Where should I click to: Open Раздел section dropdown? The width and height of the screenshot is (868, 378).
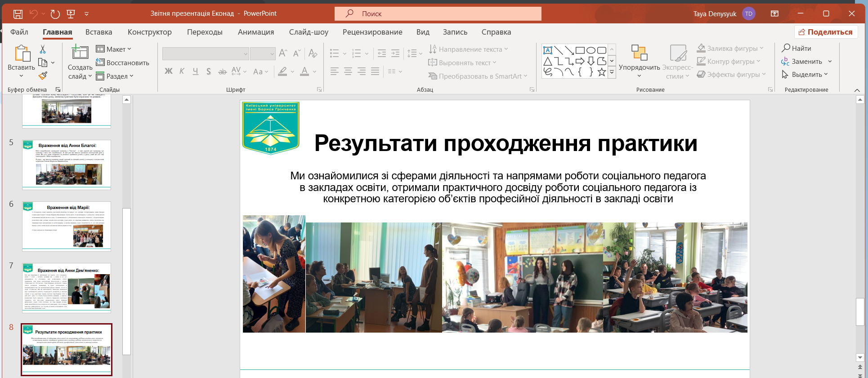point(115,76)
